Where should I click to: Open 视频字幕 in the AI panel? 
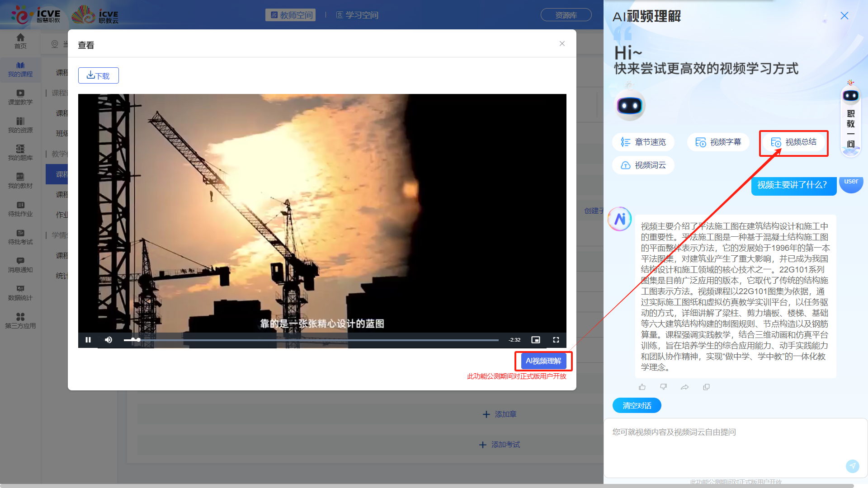pyautogui.click(x=718, y=142)
